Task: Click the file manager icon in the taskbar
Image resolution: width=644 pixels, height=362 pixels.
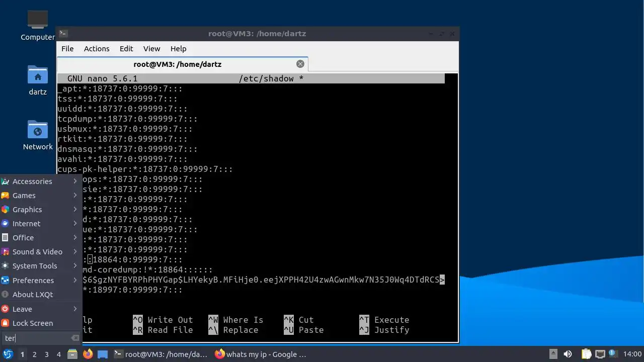Action: tap(72, 354)
